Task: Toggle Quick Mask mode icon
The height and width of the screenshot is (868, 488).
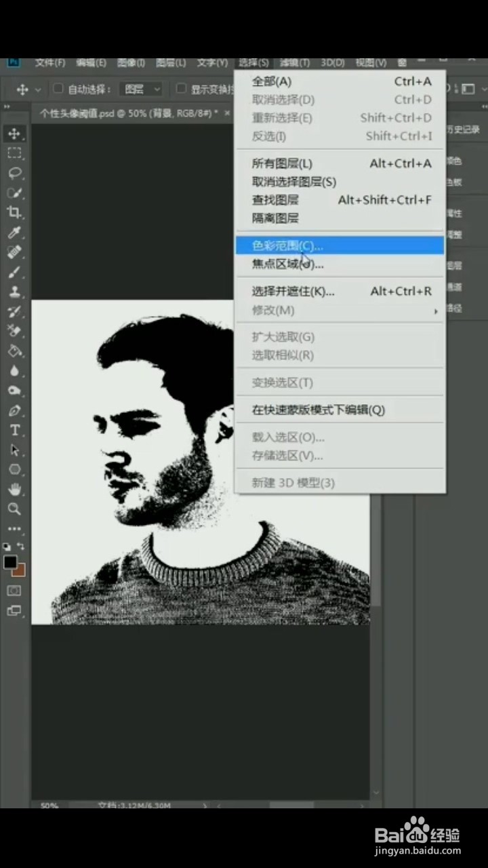Action: [x=14, y=591]
